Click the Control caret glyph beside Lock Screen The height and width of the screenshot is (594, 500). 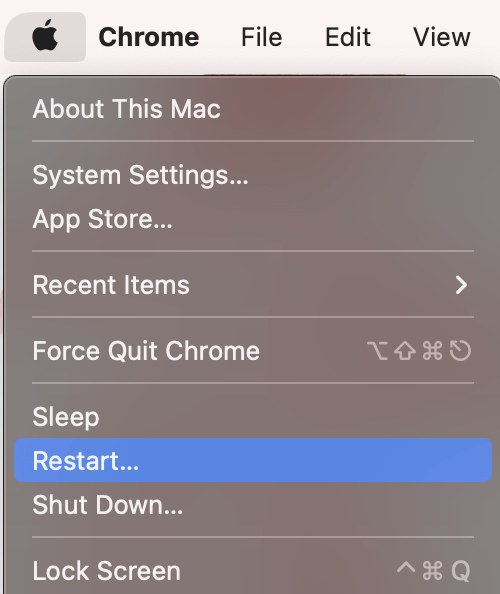406,567
